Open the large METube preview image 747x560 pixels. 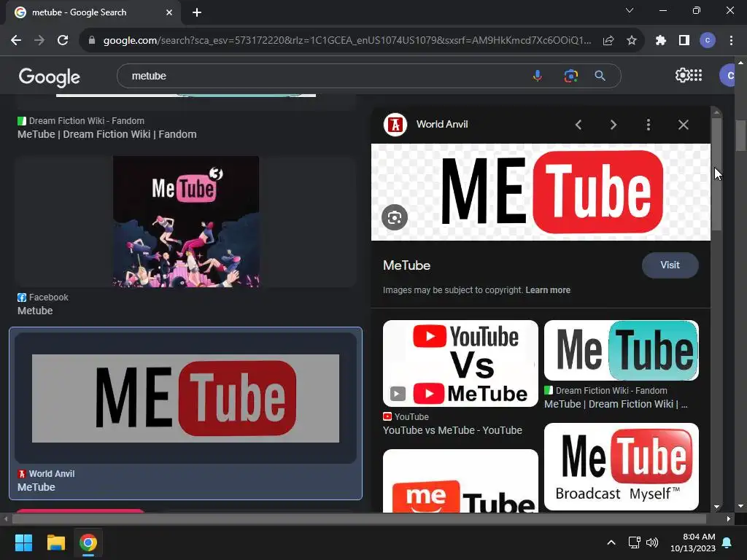pos(541,192)
